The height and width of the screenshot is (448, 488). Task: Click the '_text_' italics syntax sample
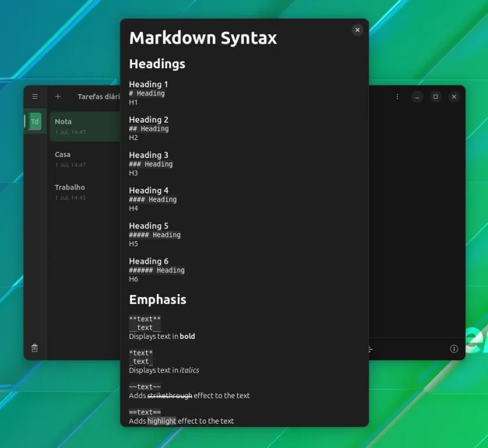(x=141, y=361)
